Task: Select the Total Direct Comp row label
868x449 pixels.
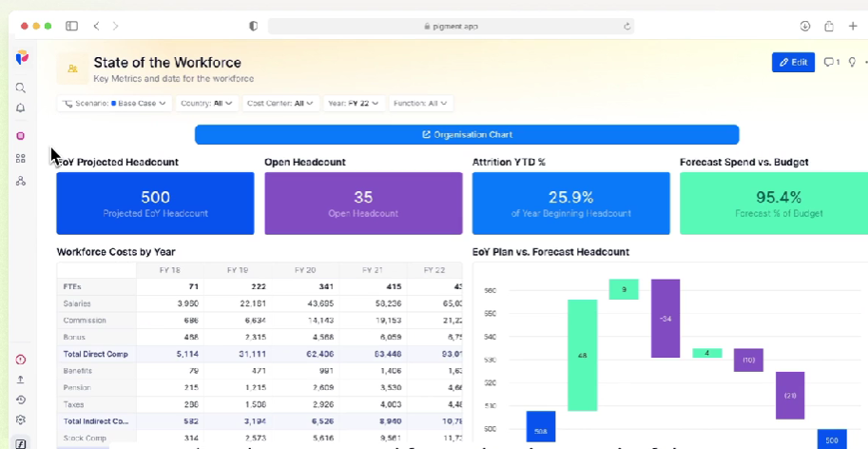Action: 96,354
